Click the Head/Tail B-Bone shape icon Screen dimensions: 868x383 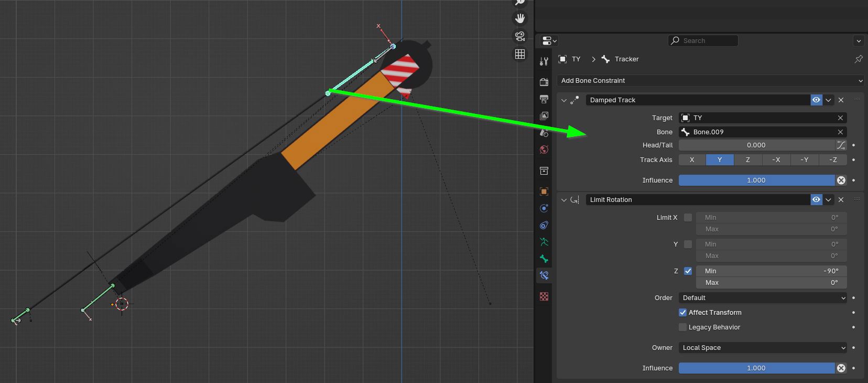tap(841, 145)
